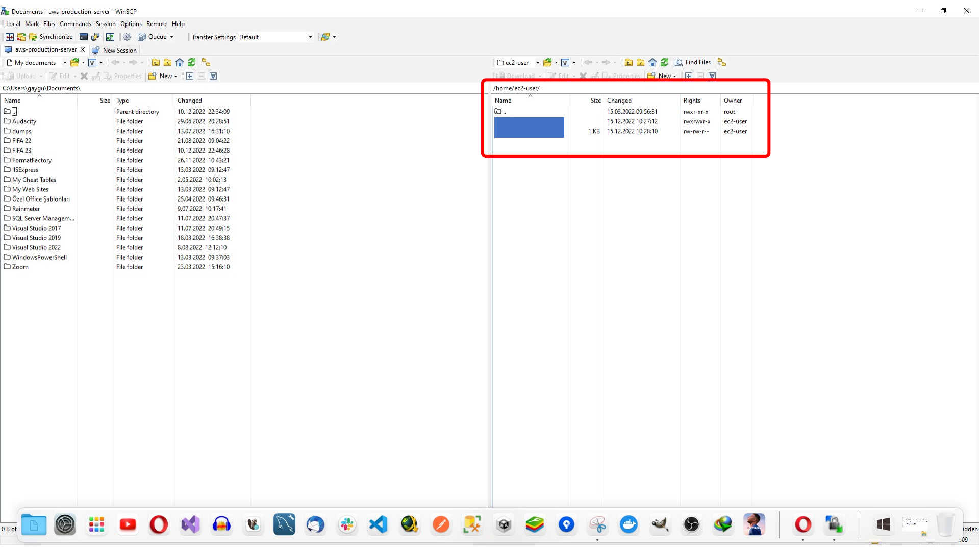This screenshot has height=551, width=980.
Task: Open Preferences gear icon
Action: point(127,37)
